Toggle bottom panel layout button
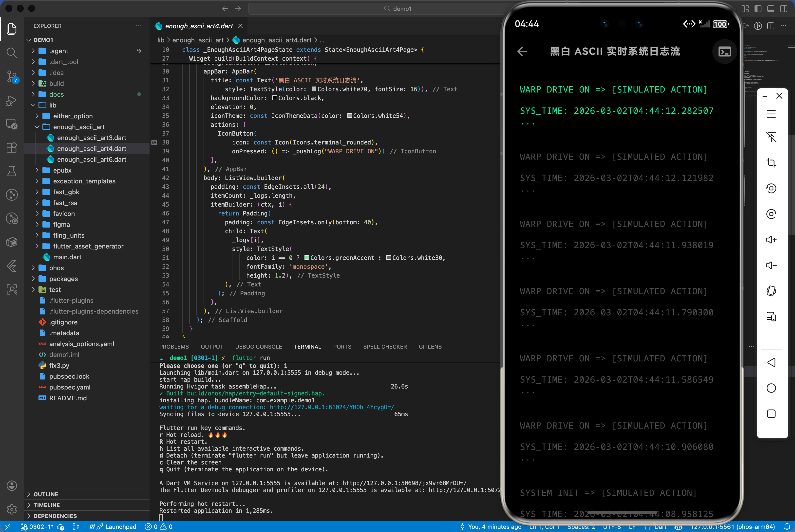Viewport: 795px width, 532px height. pyautogui.click(x=771, y=8)
